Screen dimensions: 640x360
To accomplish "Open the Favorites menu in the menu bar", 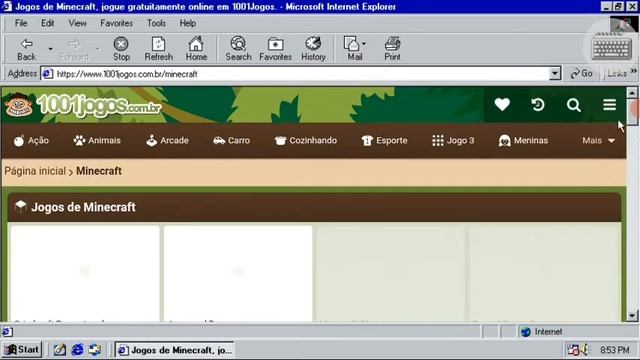I will tap(116, 23).
